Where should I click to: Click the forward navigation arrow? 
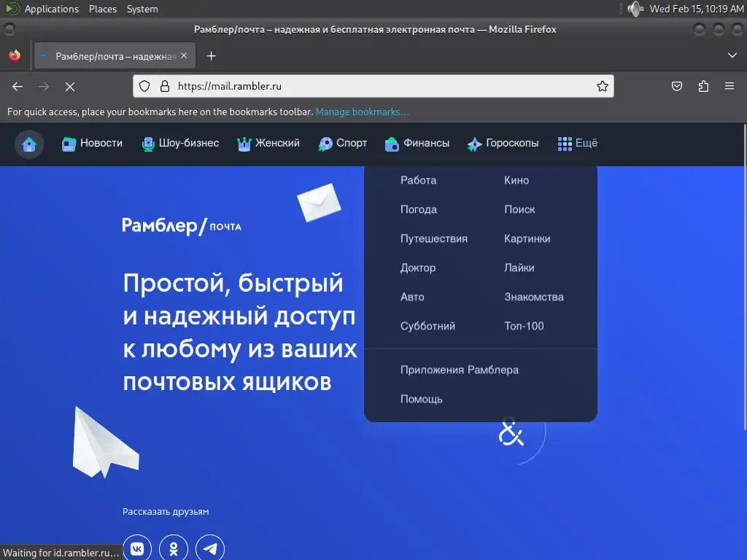pos(44,87)
